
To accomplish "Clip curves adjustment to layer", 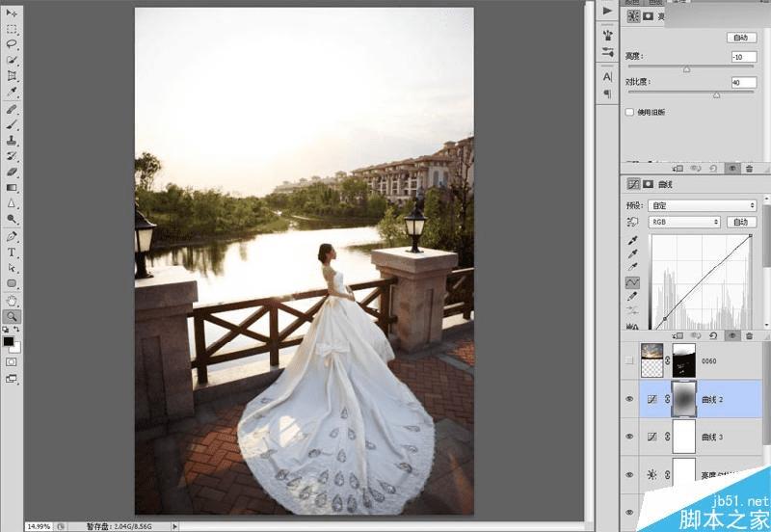I will pyautogui.click(x=678, y=335).
